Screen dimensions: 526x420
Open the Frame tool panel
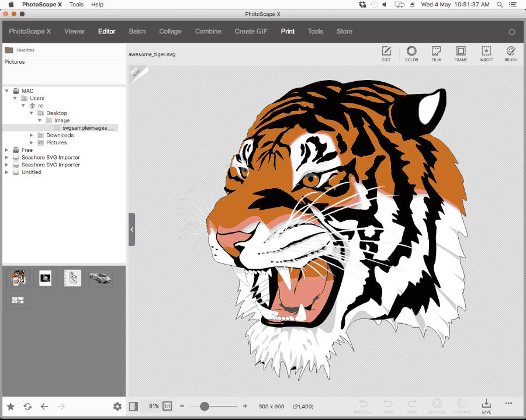pyautogui.click(x=461, y=54)
